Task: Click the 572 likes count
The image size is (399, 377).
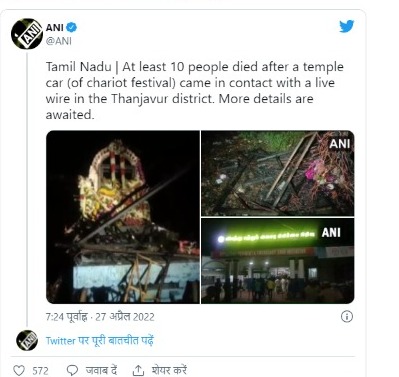Action: pyautogui.click(x=40, y=371)
